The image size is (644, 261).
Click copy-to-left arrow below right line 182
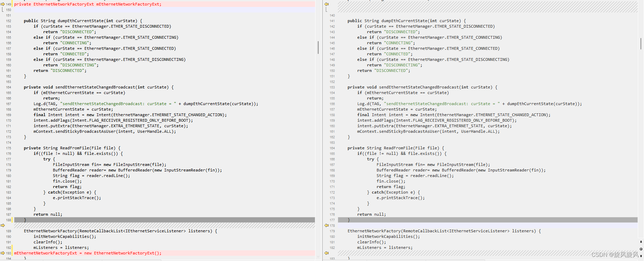coord(326,253)
